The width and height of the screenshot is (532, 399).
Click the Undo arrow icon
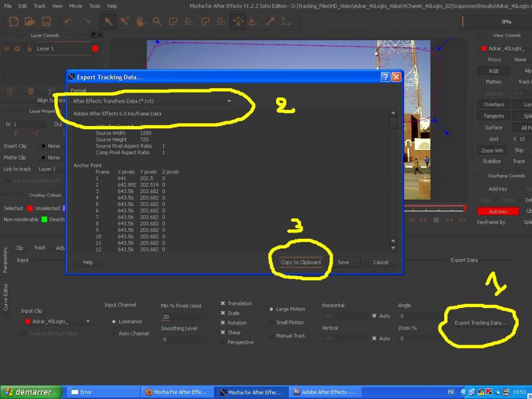click(x=69, y=22)
